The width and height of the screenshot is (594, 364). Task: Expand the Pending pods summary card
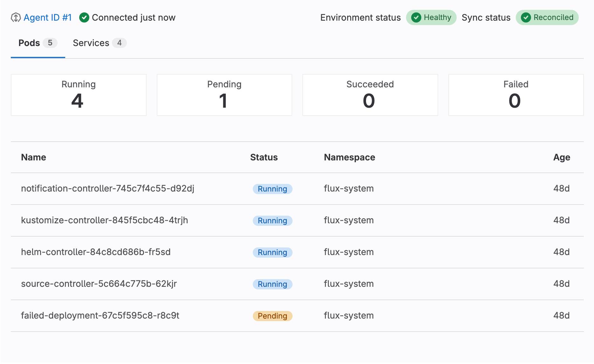[224, 95]
